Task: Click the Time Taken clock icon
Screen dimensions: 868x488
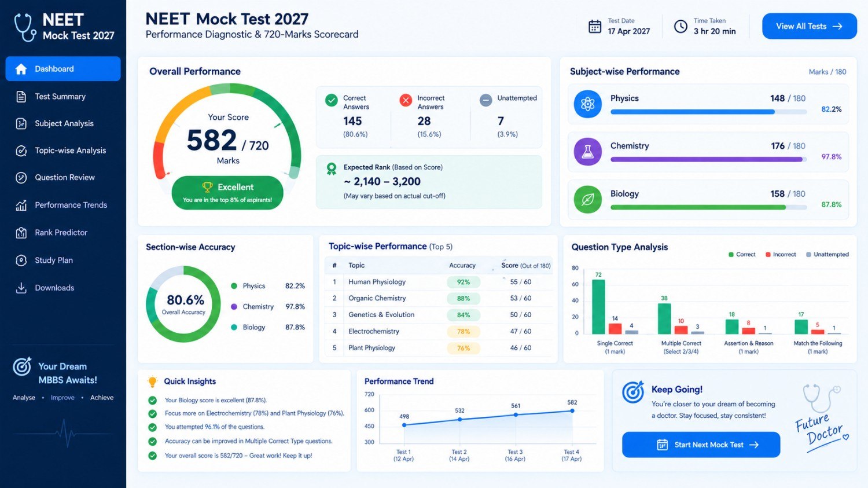Action: pos(681,26)
